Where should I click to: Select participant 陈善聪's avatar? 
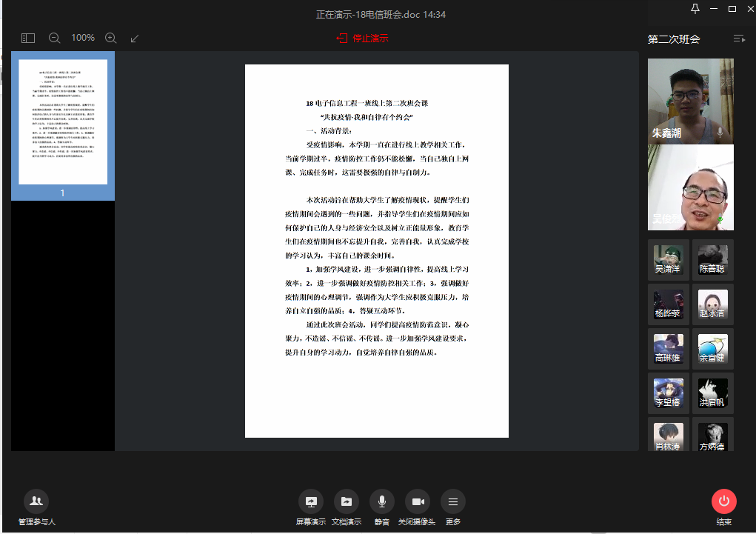[712, 259]
